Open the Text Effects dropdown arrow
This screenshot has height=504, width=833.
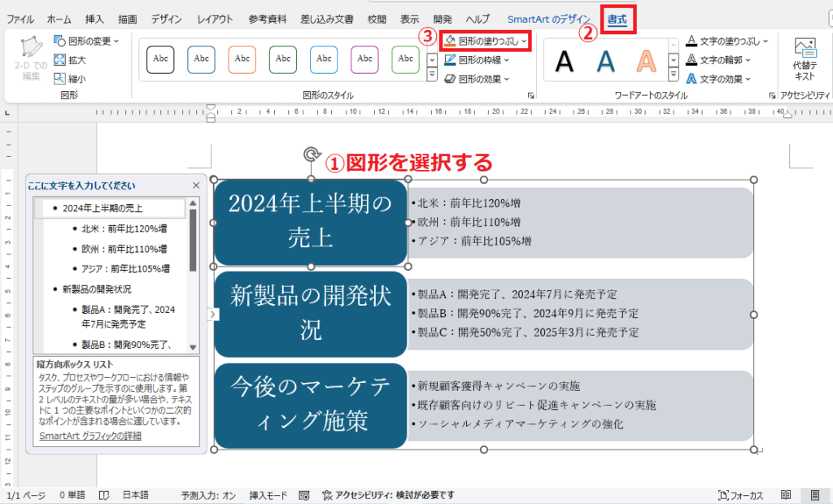748,79
